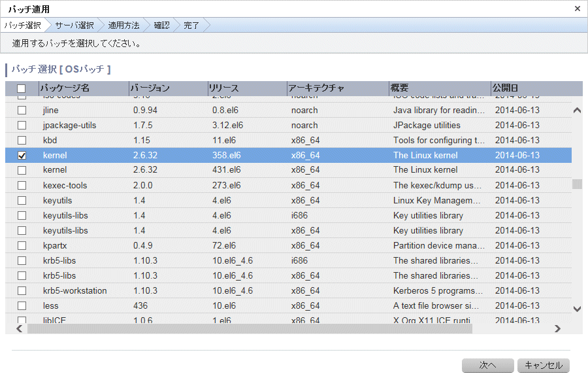Close the パッチ適用 dialog
This screenshot has height=380, width=588.
point(577,9)
